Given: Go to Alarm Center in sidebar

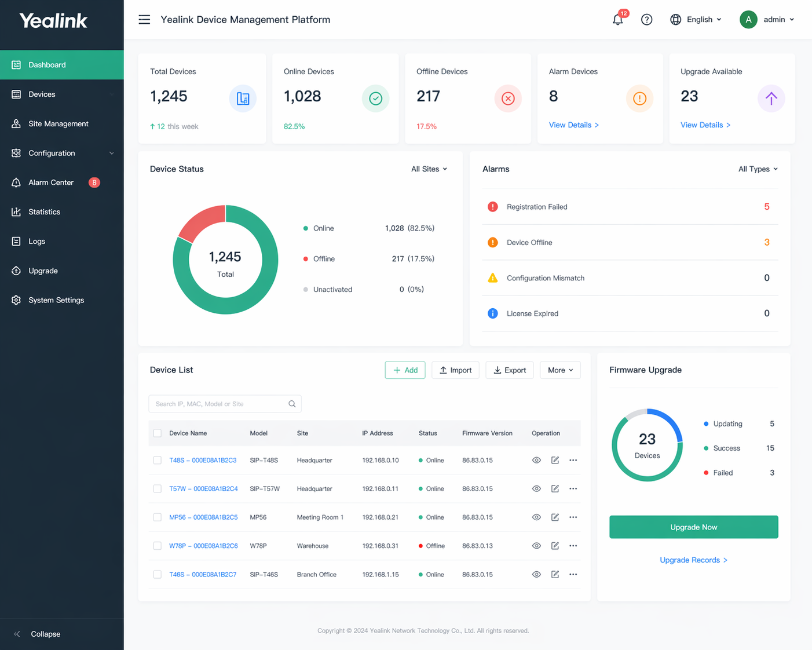Looking at the screenshot, I should [51, 182].
